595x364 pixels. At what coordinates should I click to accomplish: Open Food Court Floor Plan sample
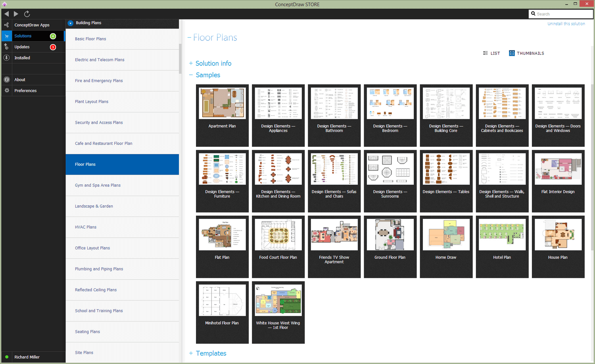pyautogui.click(x=278, y=247)
